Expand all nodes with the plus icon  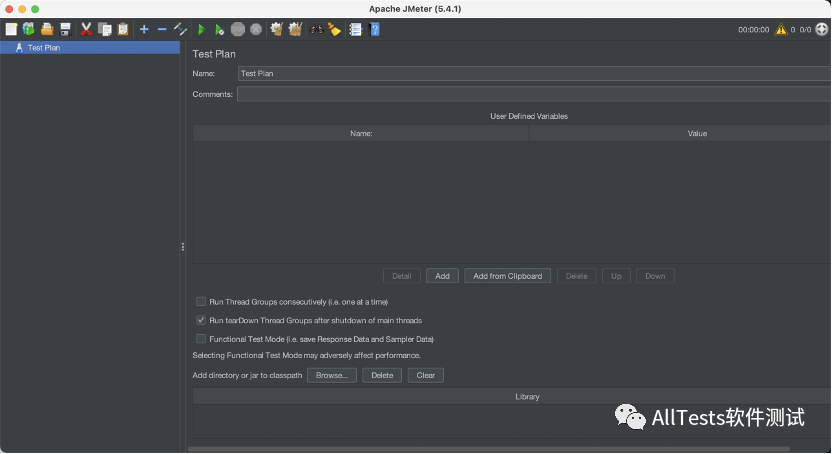coord(144,29)
